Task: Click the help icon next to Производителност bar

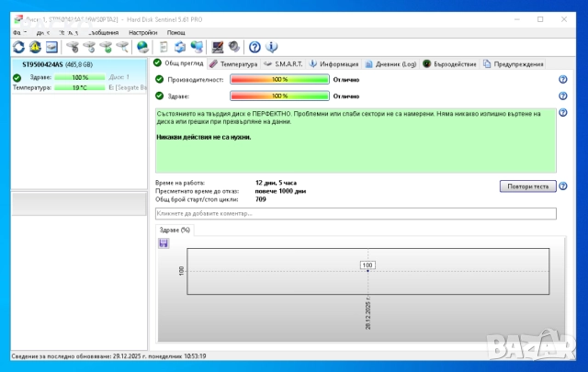Action: [x=562, y=80]
